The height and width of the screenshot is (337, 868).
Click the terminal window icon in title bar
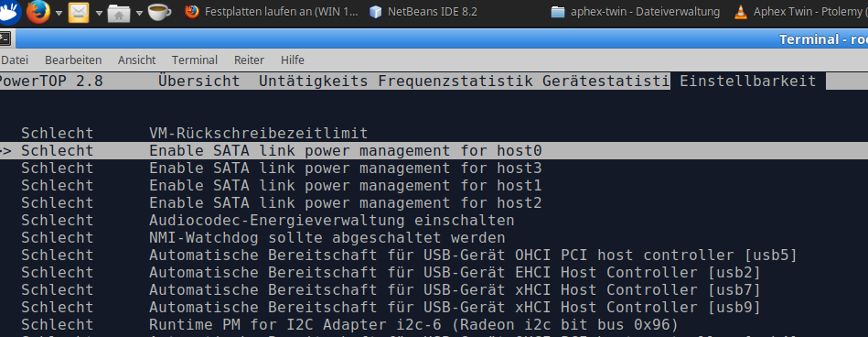pyautogui.click(x=5, y=38)
